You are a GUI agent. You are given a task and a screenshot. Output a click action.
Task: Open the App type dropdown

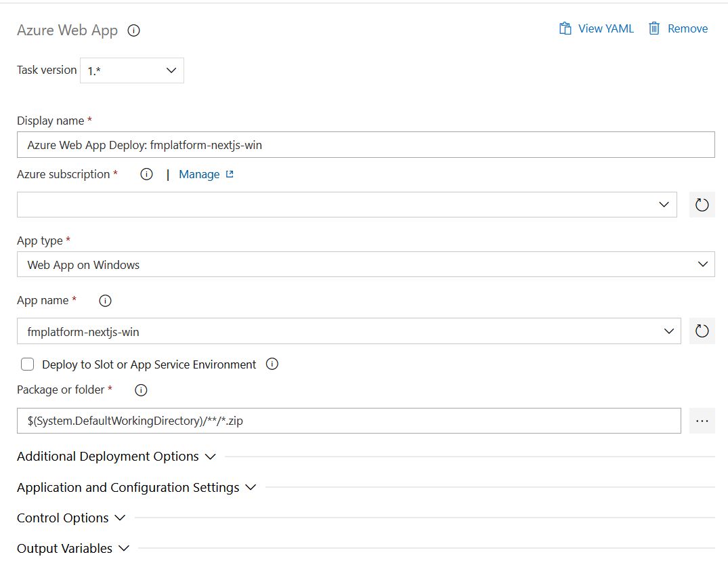[366, 264]
